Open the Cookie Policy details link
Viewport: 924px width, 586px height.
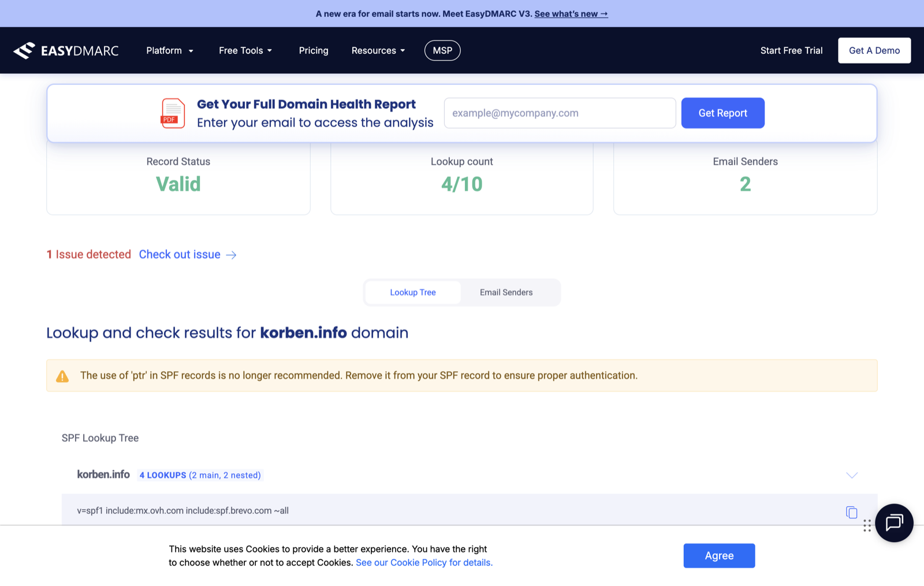424,563
